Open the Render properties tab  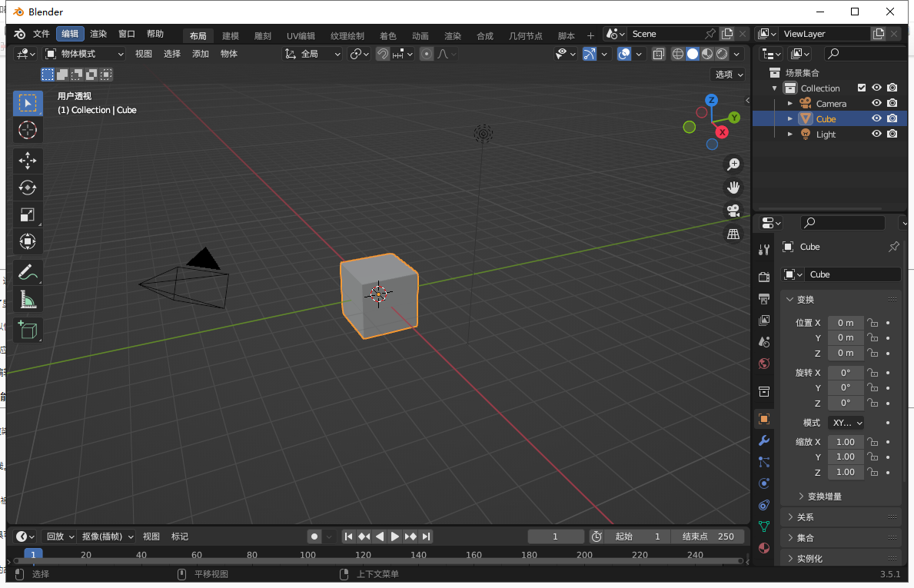click(763, 276)
